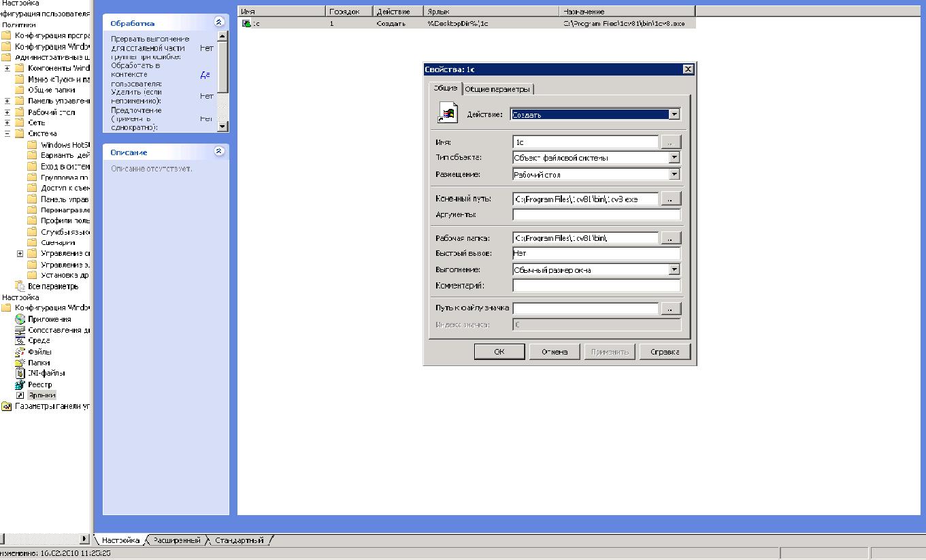The height and width of the screenshot is (560, 926).
Task: Select the Файлы icon in the tree
Action: point(20,352)
